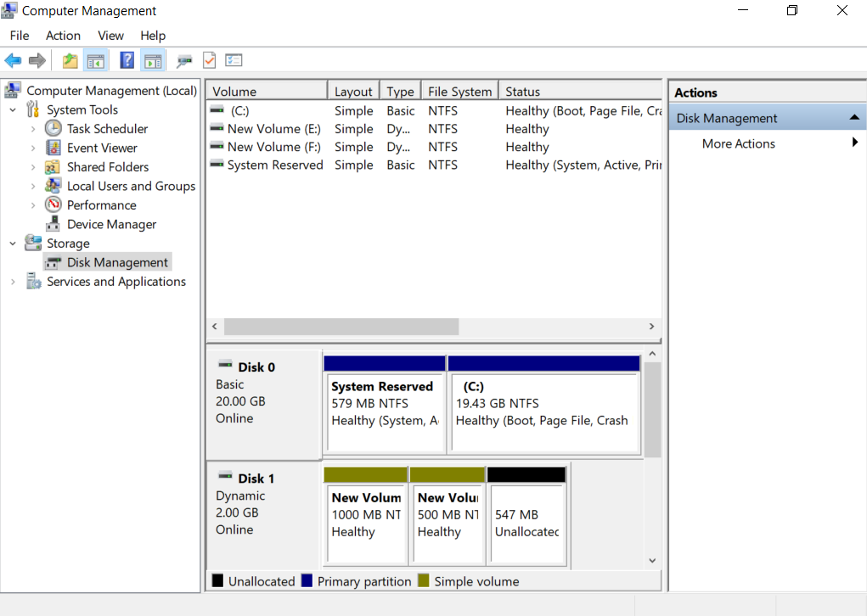The image size is (867, 616).
Task: Click the disk pane scroll up arrow
Action: tap(652, 354)
